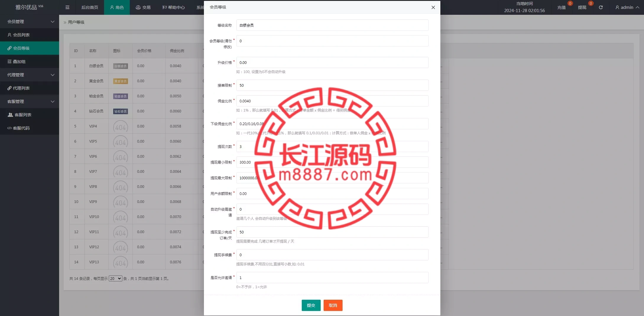Viewport: 644px width, 316px height.
Task: Click the 404 placeholder icon for VIP7
Action: click(121, 172)
